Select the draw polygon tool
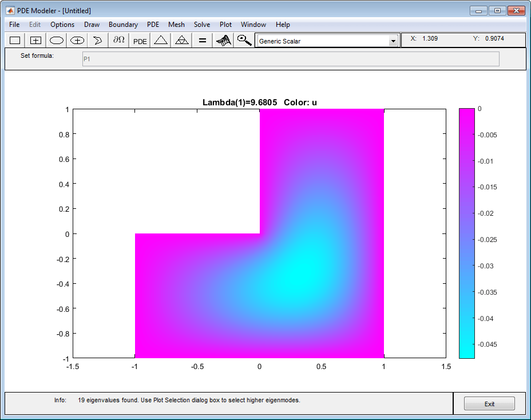This screenshot has height=420, width=531. [x=98, y=40]
